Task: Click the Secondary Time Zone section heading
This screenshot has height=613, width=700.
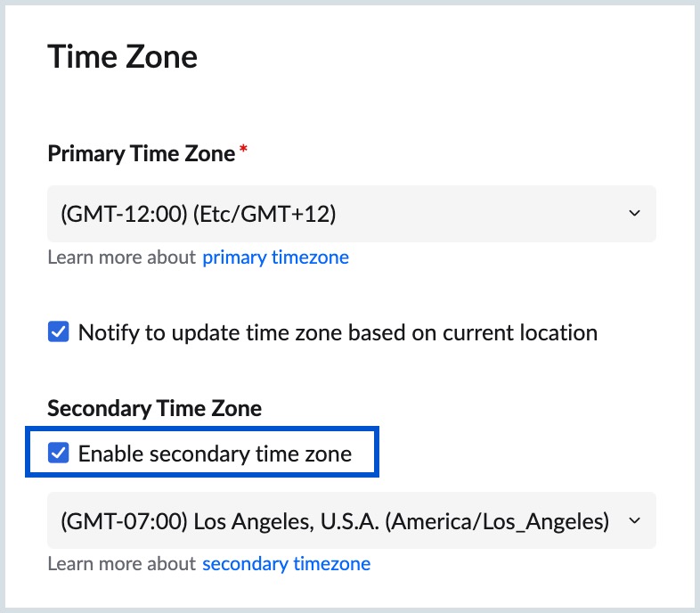Action: (154, 408)
